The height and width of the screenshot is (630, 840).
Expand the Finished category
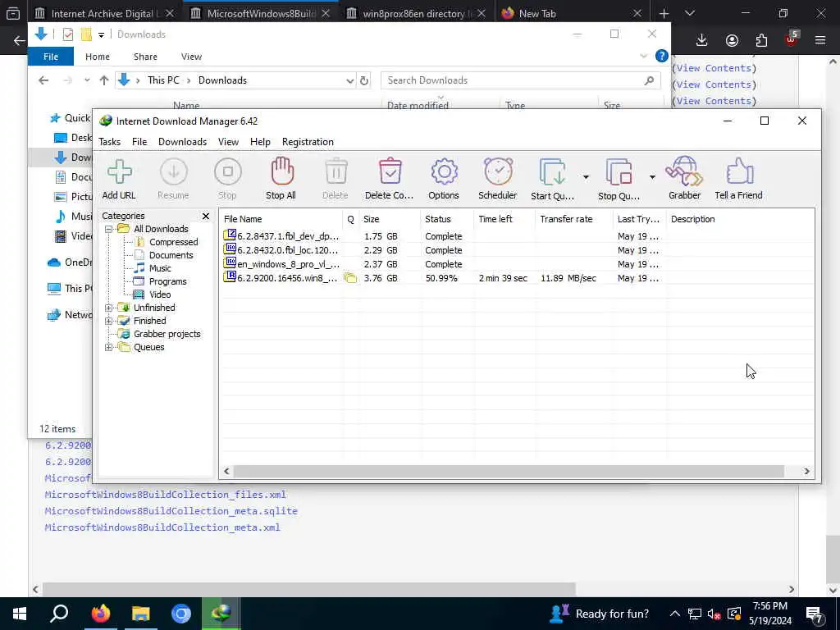pyautogui.click(x=109, y=321)
